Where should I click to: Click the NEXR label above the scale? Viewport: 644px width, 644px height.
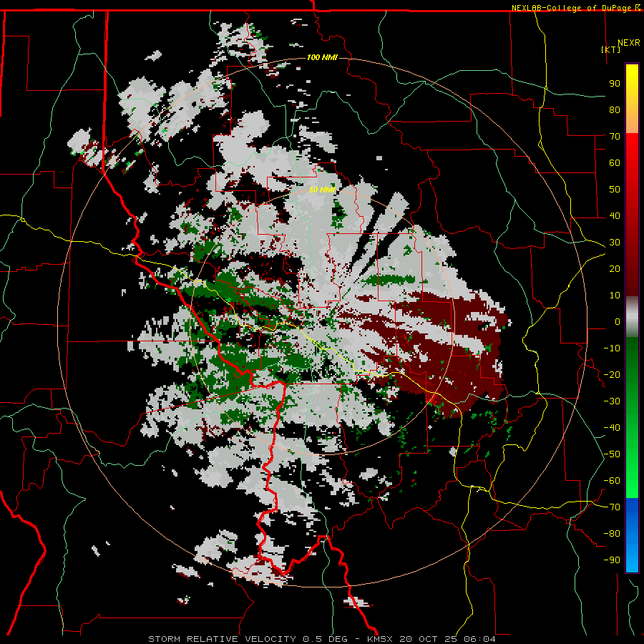click(628, 43)
